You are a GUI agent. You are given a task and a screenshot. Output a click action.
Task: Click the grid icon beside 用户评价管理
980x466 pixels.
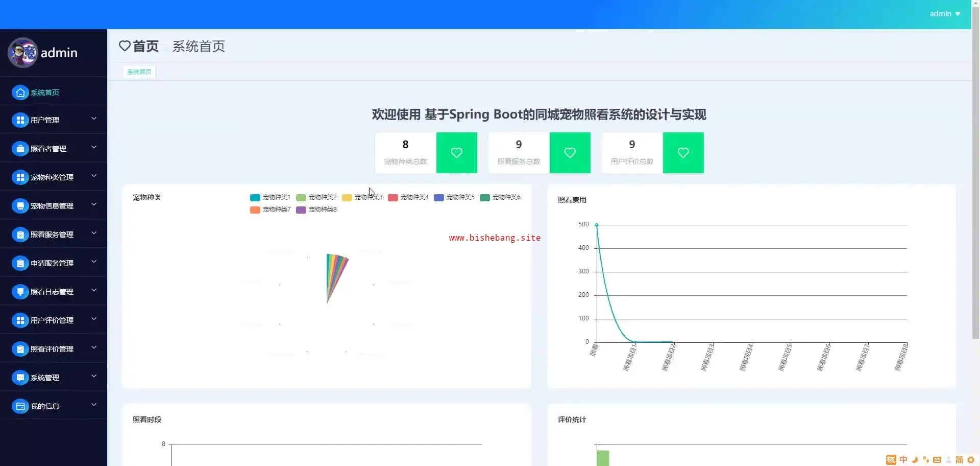20,320
